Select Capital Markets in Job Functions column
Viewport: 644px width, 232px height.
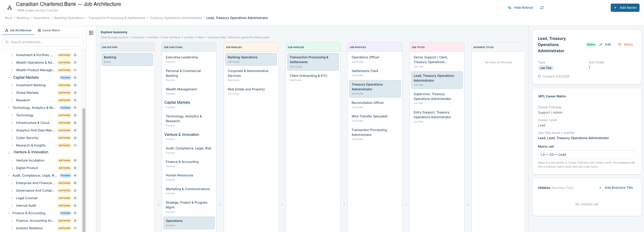point(189,105)
